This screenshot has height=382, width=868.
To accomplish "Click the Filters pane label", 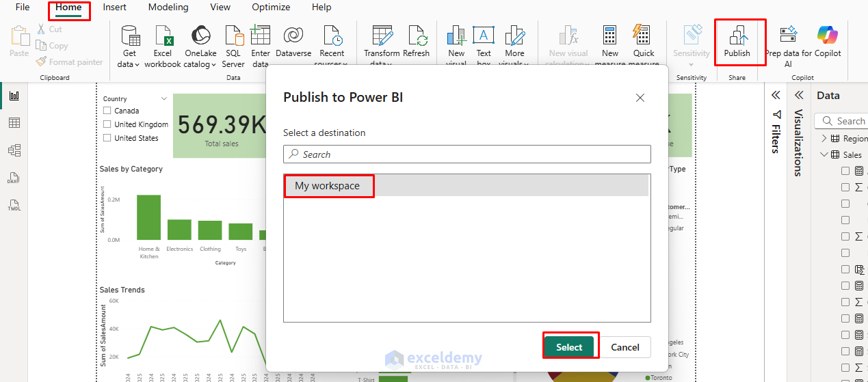I will (776, 139).
